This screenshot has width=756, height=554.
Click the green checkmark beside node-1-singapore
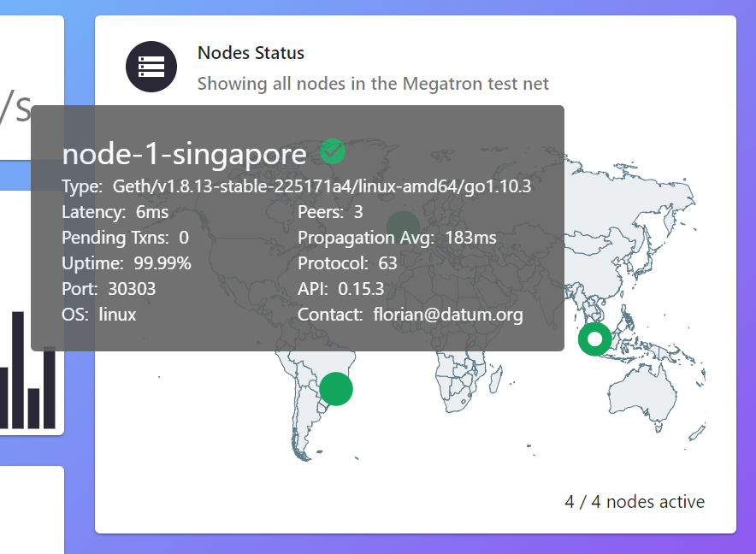tap(333, 151)
